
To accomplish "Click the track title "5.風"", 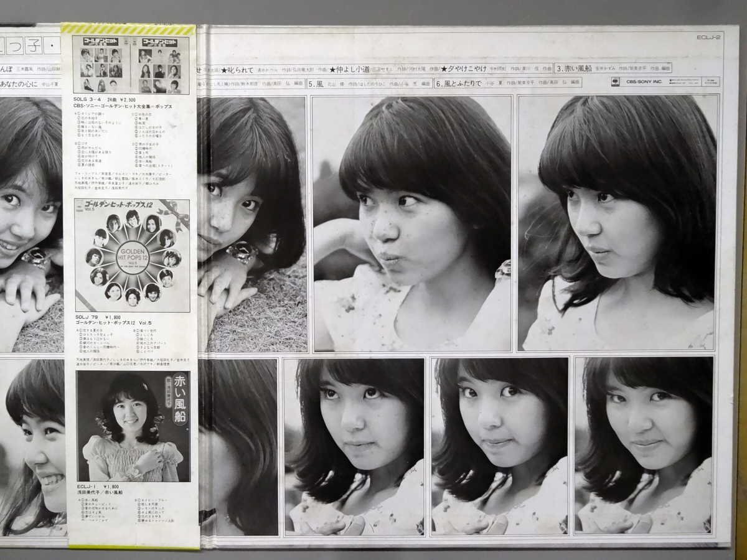I will (316, 83).
